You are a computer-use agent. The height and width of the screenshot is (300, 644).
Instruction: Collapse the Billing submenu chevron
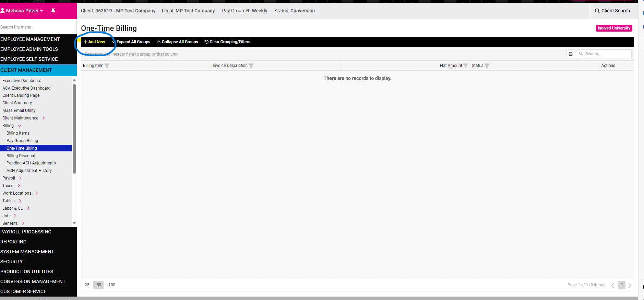click(19, 126)
